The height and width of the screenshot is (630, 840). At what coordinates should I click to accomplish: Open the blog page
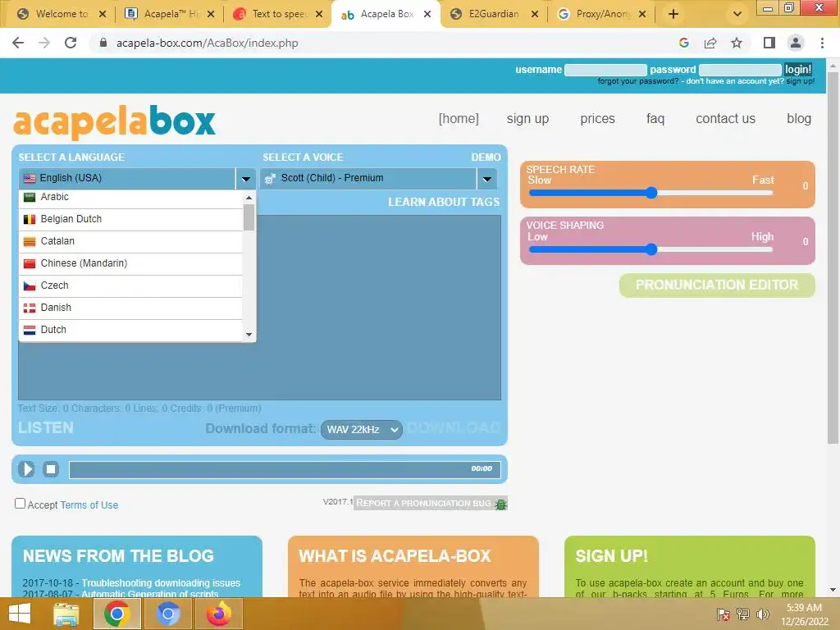click(x=799, y=119)
